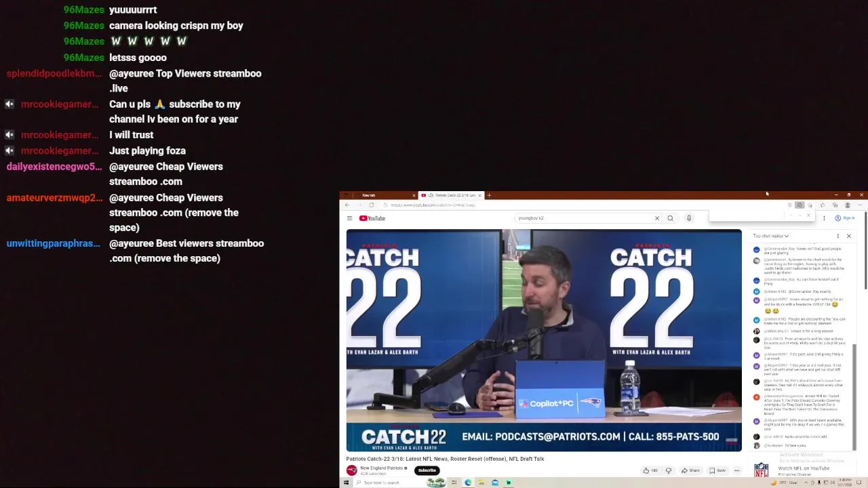The height and width of the screenshot is (488, 868).
Task: Open browser Settings and more menu
Action: 859,205
